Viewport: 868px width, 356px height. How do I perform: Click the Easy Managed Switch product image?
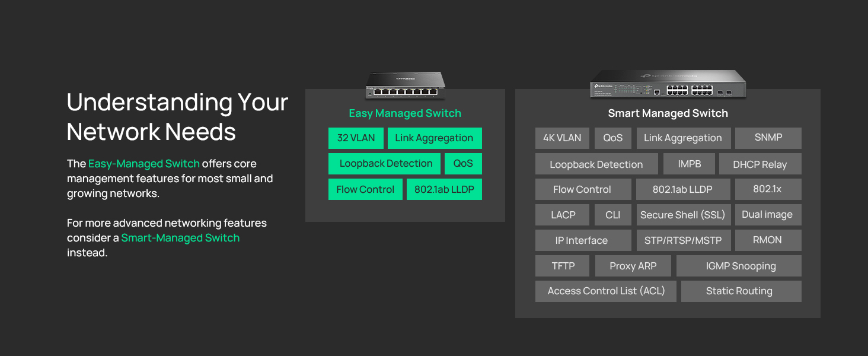pos(405,85)
